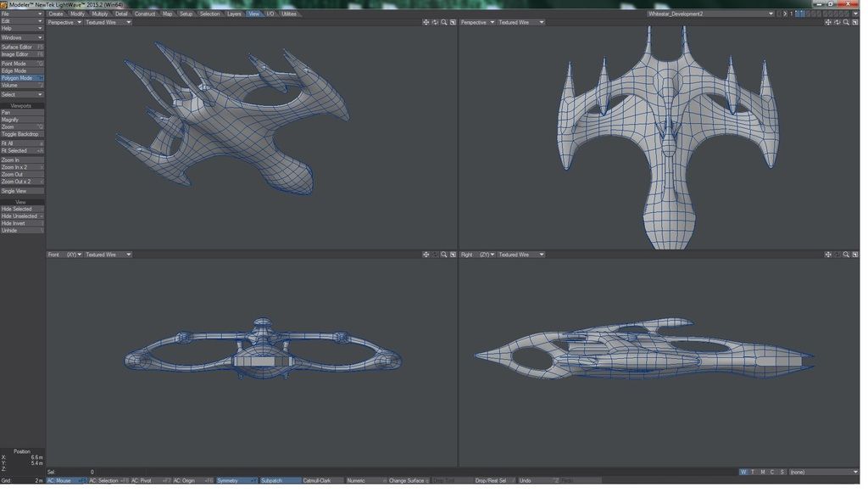Go to next layer set arrow
The height and width of the screenshot is (504, 868).
(x=784, y=14)
